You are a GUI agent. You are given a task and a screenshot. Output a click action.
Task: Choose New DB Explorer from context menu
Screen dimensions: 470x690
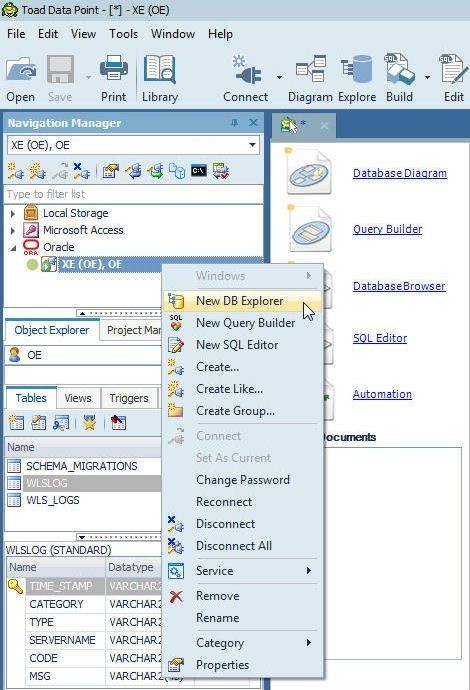click(x=242, y=301)
